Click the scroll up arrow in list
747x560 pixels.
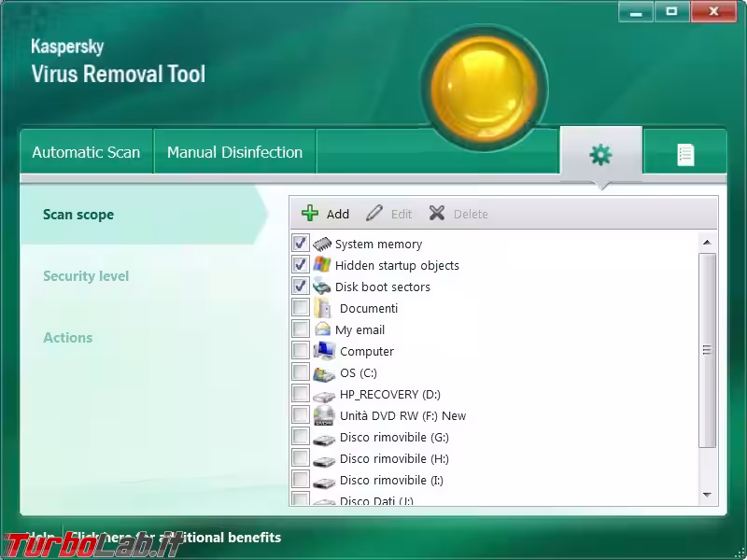pyautogui.click(x=707, y=242)
